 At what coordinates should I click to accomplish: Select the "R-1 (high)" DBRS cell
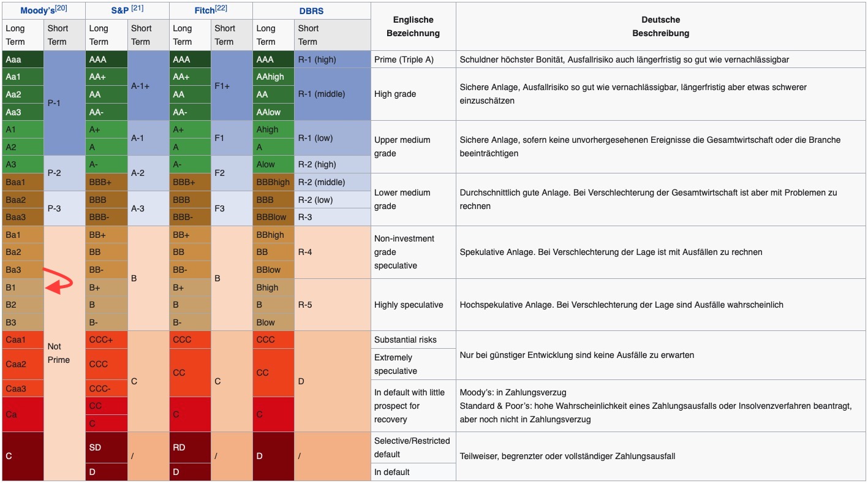(x=333, y=59)
